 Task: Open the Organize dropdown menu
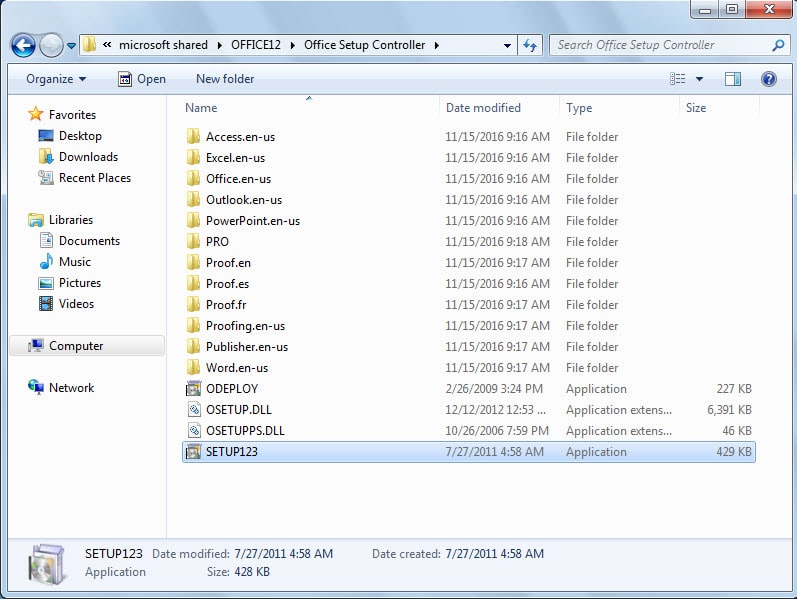[56, 79]
